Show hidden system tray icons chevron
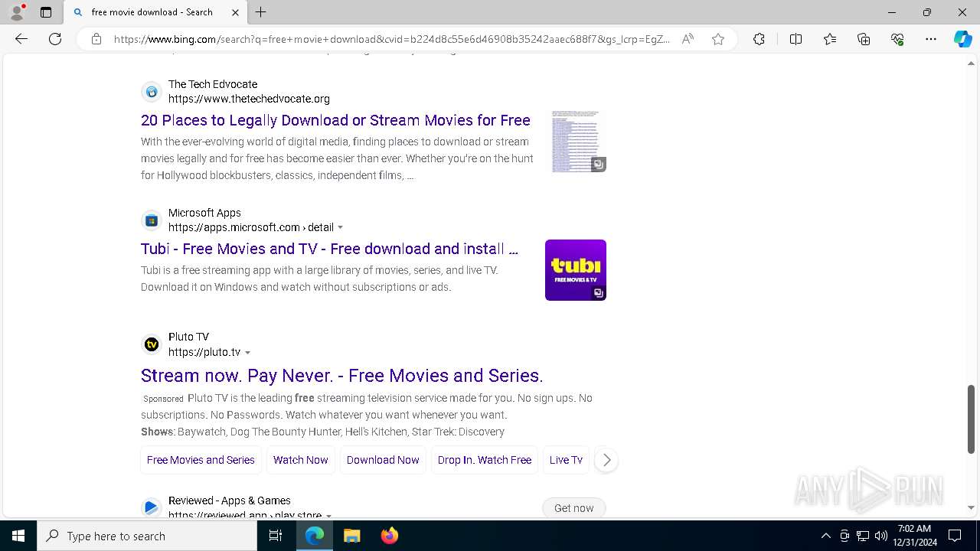The width and height of the screenshot is (980, 551). (x=825, y=536)
